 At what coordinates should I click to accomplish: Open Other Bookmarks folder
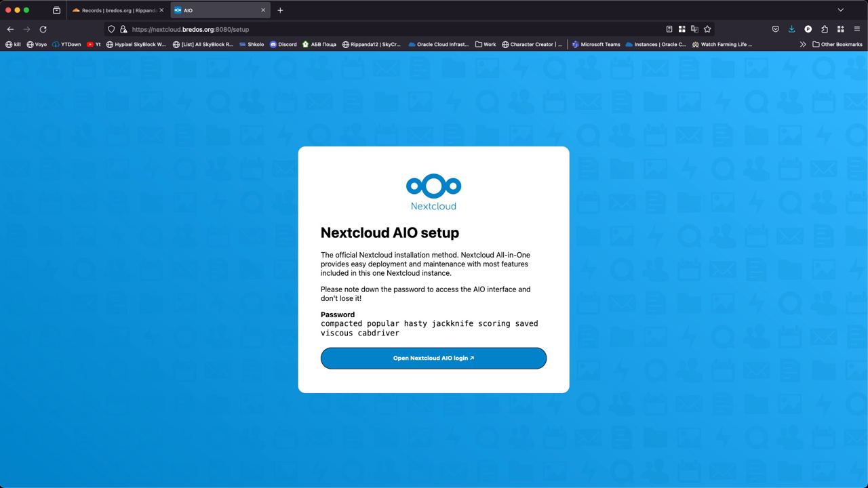coord(837,44)
